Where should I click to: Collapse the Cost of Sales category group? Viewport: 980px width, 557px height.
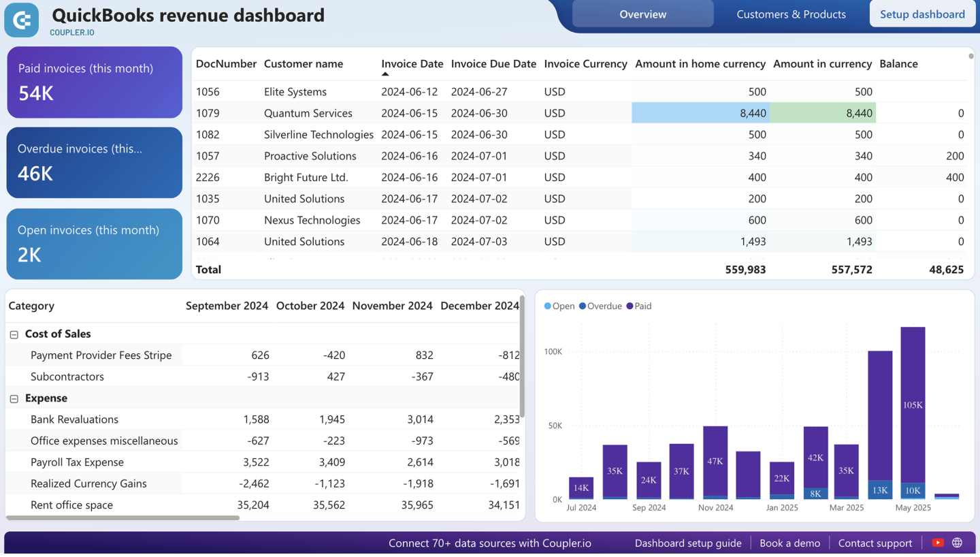(14, 334)
